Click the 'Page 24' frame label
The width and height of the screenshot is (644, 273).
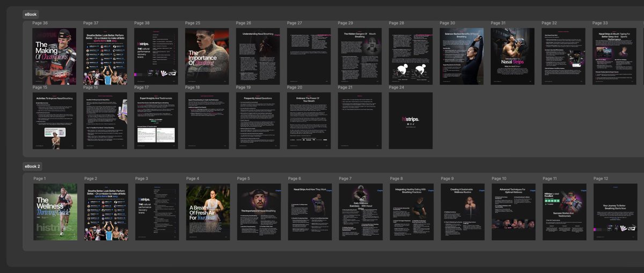coord(397,87)
